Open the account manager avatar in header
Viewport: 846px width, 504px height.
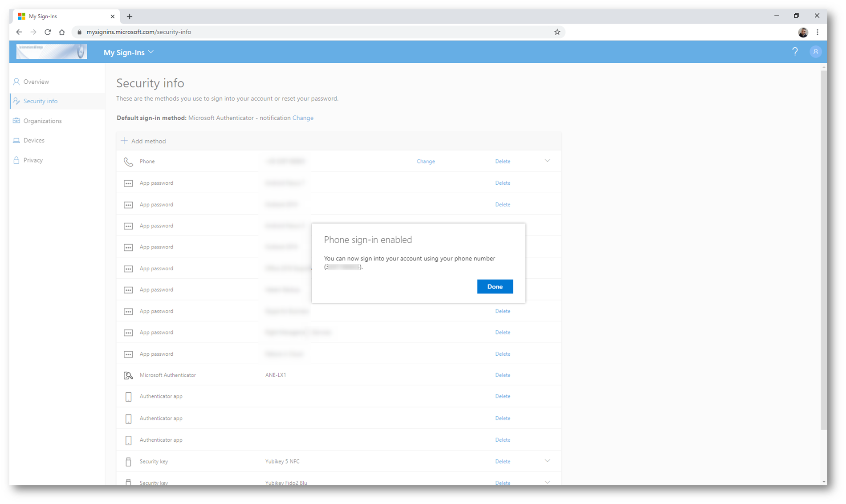click(816, 52)
